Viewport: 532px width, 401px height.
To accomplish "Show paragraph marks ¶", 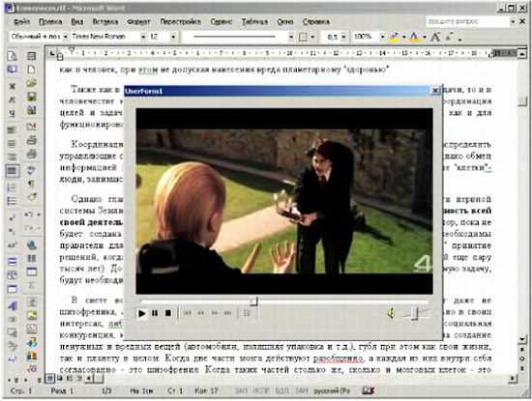I will (x=31, y=184).
